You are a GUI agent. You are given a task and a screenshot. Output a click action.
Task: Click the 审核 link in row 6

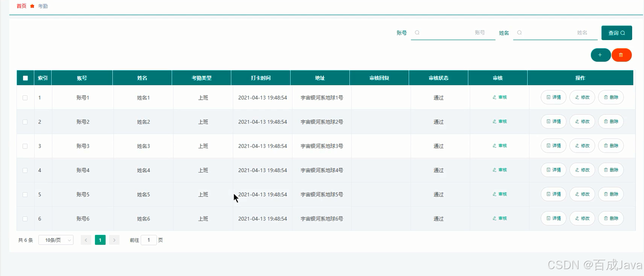(x=499, y=218)
